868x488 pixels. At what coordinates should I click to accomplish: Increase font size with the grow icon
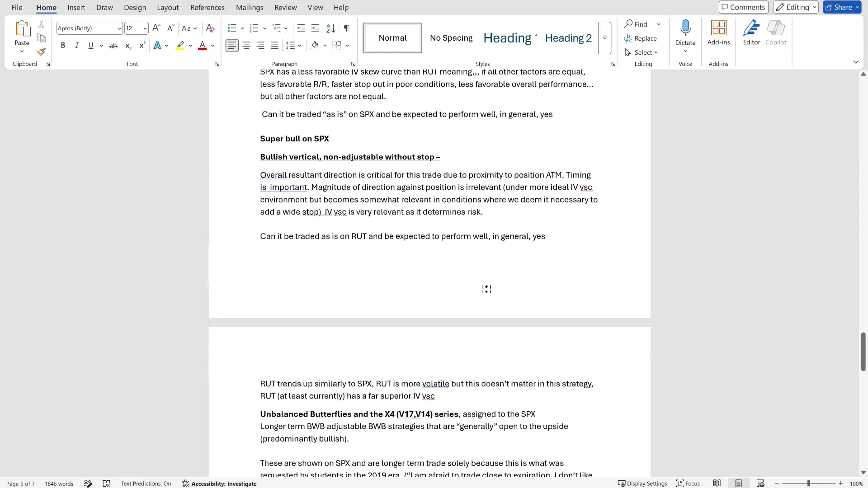pyautogui.click(x=156, y=28)
